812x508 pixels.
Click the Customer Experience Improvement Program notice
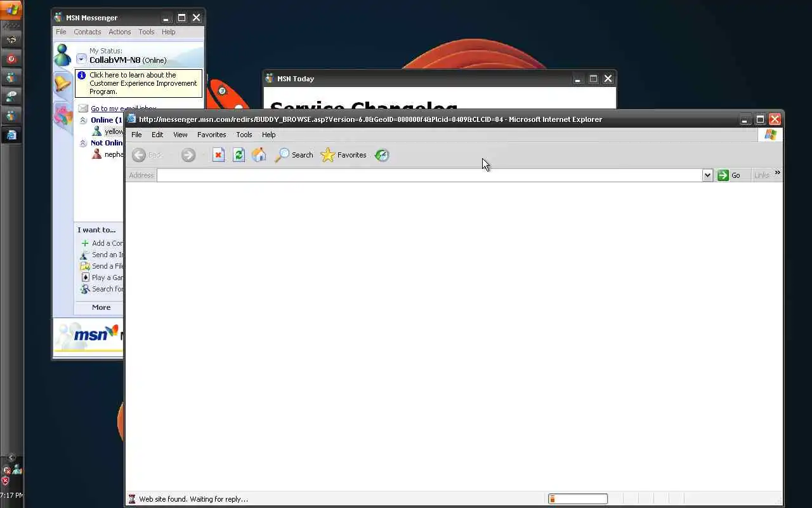139,83
